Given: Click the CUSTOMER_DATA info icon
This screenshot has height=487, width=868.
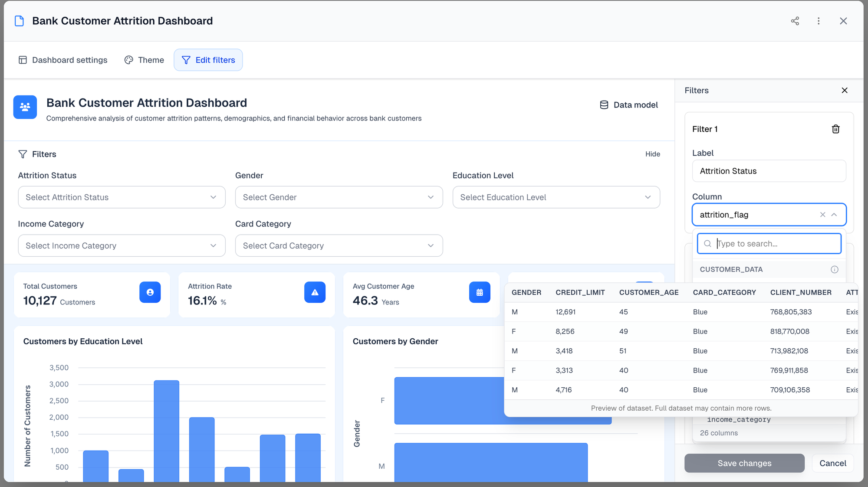Looking at the screenshot, I should (834, 269).
